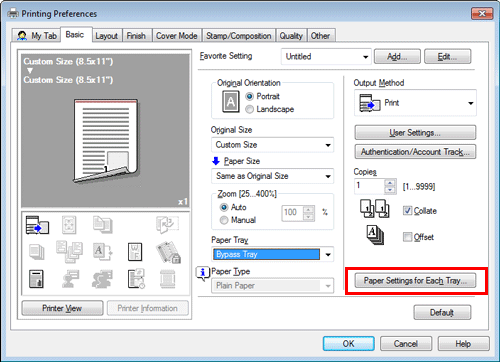Screen dimensions: 500x362
Task: Click the zoom percentage up arrow
Action: tap(309, 210)
